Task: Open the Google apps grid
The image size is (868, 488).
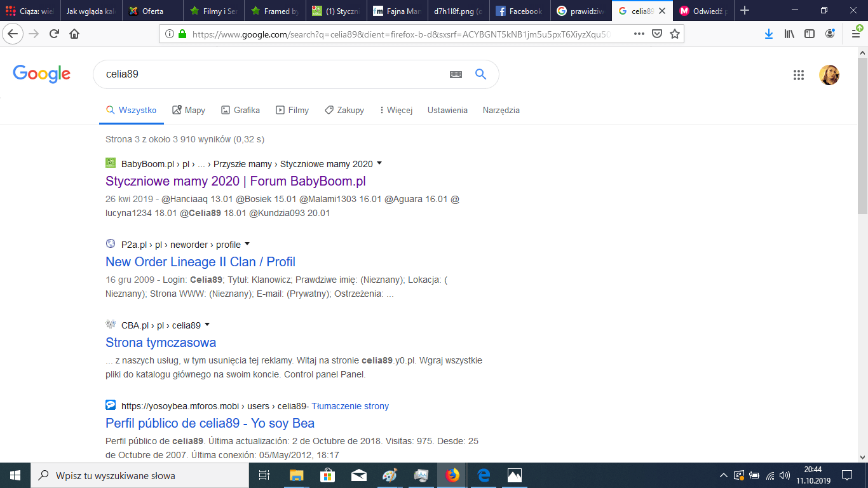Action: pos(799,75)
